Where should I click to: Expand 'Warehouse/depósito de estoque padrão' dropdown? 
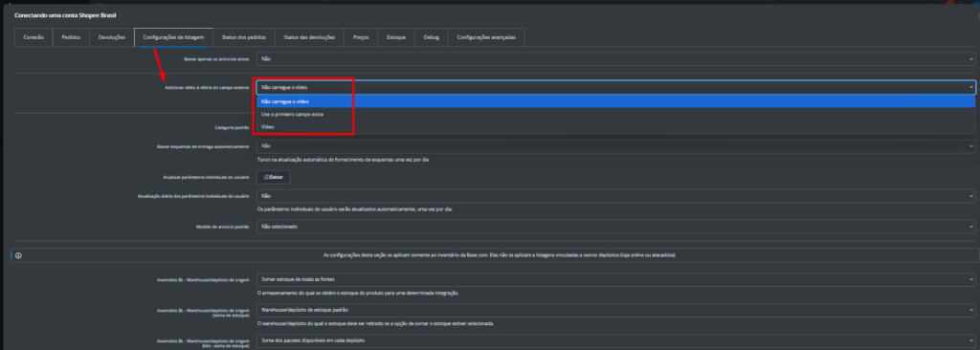click(615, 310)
